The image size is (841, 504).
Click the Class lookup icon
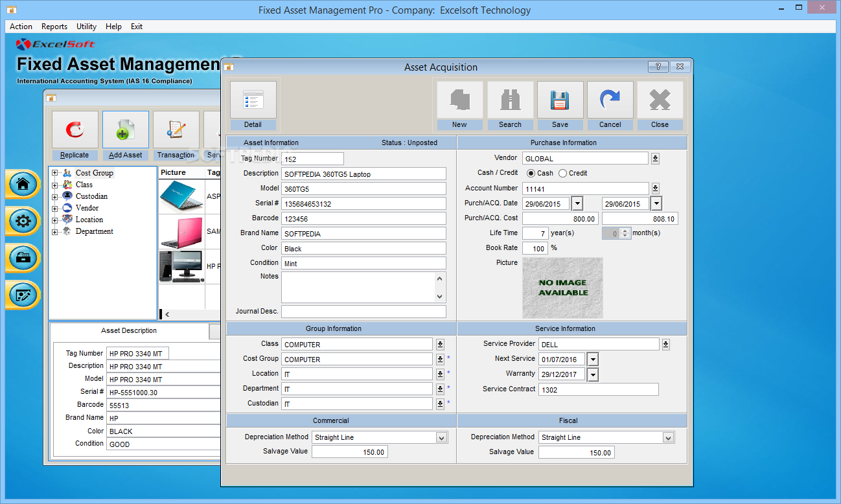(440, 344)
